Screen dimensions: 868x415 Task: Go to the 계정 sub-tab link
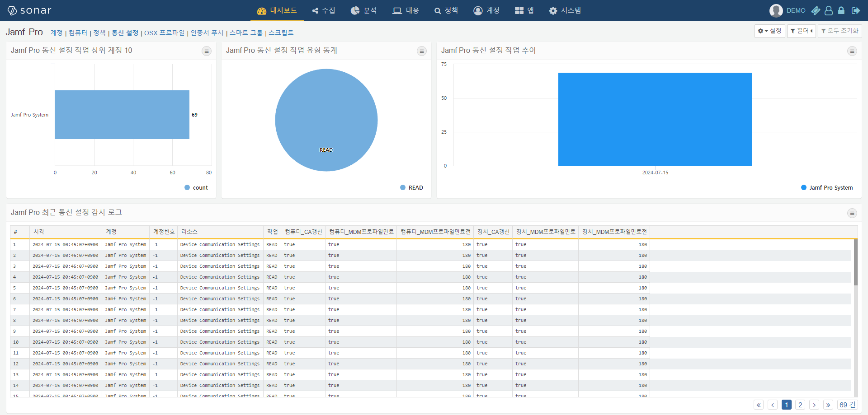[57, 33]
